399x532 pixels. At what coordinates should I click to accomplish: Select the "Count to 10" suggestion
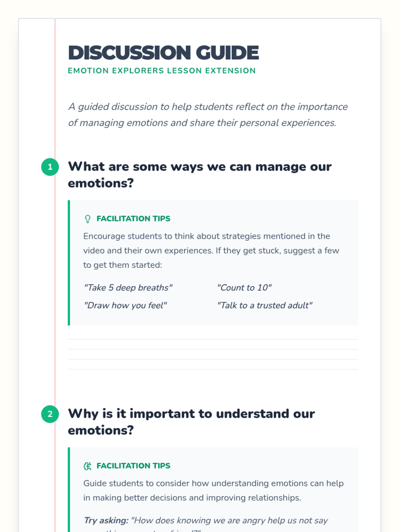[x=244, y=288]
